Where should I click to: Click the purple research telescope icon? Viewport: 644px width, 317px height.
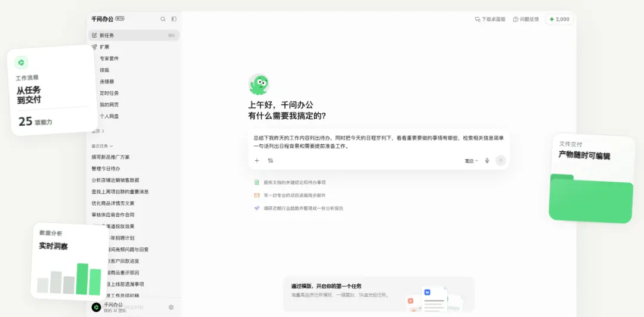pos(256,208)
